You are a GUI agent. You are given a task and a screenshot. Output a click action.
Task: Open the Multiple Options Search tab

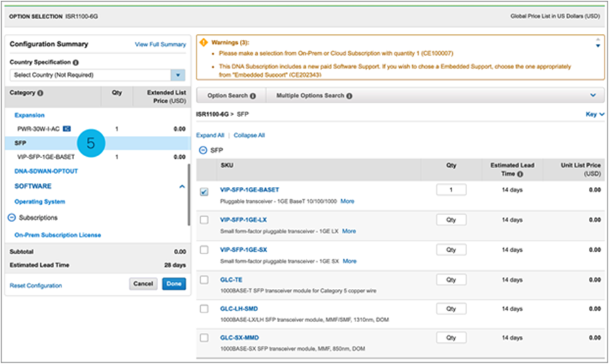314,95
